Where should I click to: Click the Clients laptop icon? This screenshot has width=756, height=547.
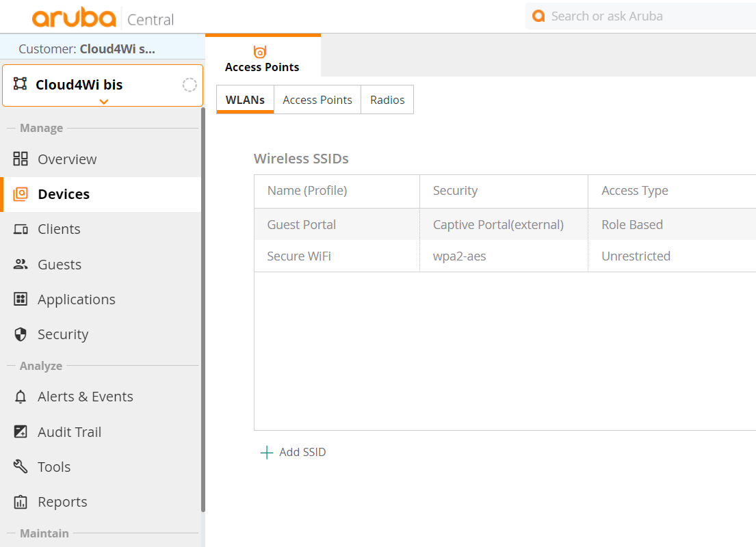coord(21,230)
